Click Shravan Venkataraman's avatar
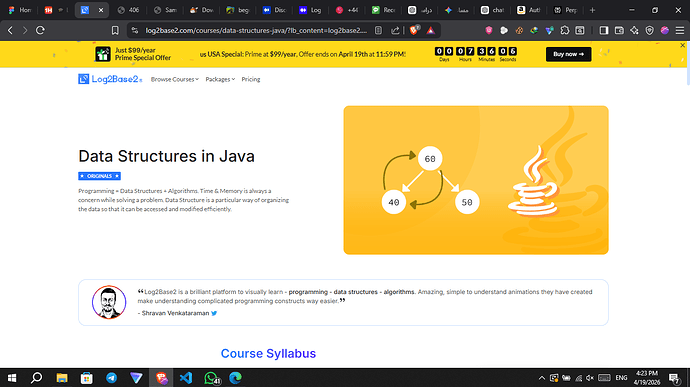Screen dimensions: 690x387 click(109, 302)
